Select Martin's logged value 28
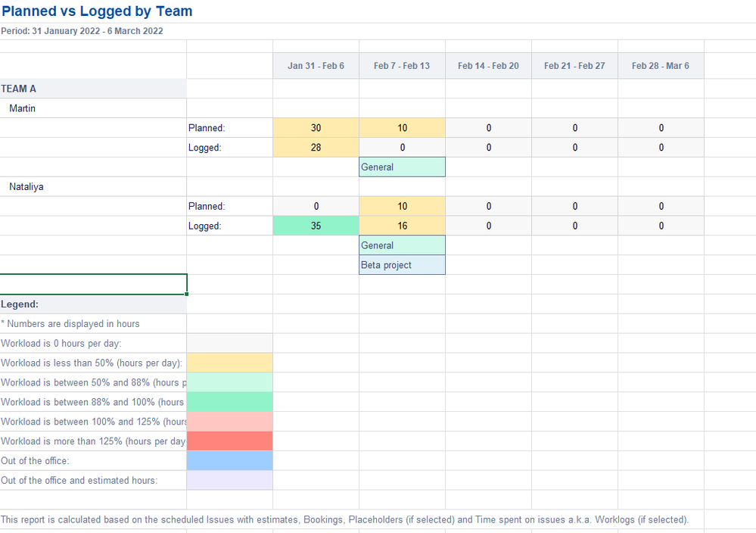 (x=316, y=148)
